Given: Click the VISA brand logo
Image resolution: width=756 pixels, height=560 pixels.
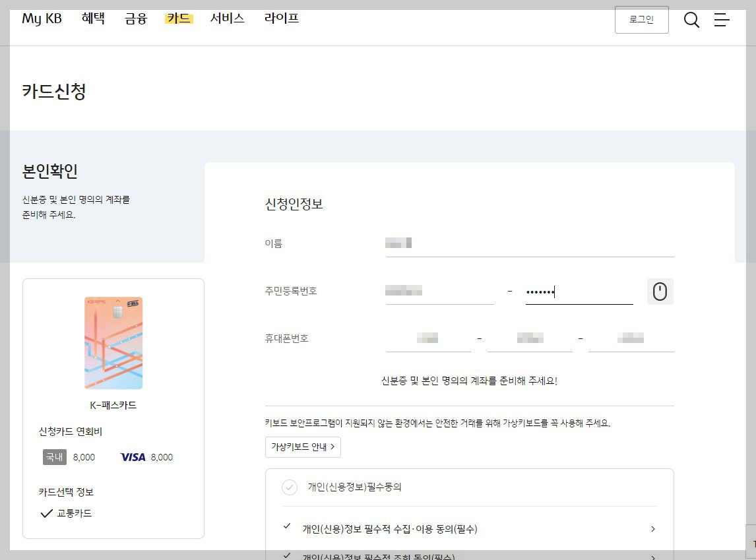Looking at the screenshot, I should click(x=133, y=457).
